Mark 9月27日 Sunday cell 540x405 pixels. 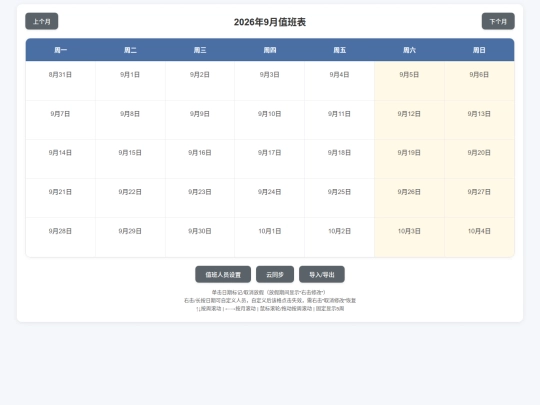(479, 198)
